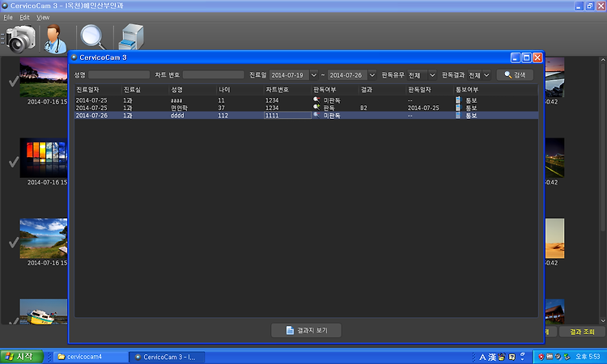Toggle checkmark next to sunset field thumbnail

coord(14,81)
